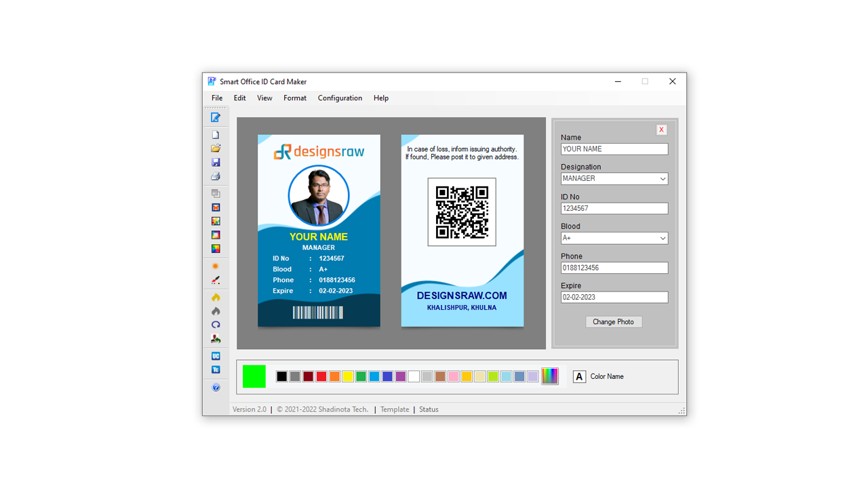Select the yellow color swatch
This screenshot has width=868, height=488.
pos(347,376)
